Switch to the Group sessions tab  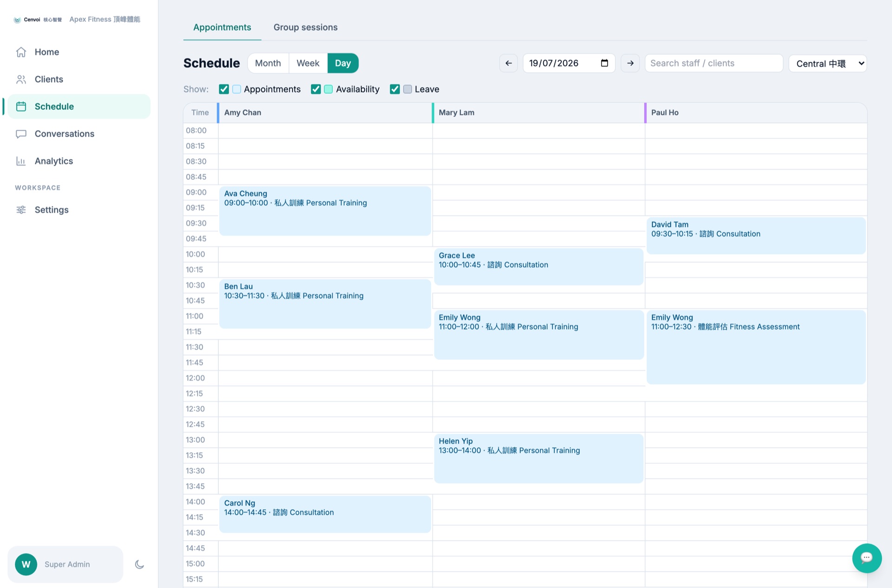point(306,27)
